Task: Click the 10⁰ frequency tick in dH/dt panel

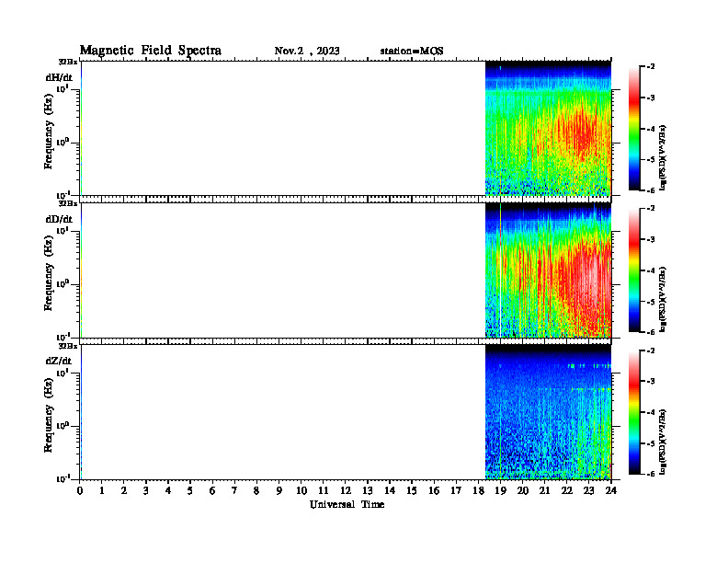Action: click(x=63, y=142)
